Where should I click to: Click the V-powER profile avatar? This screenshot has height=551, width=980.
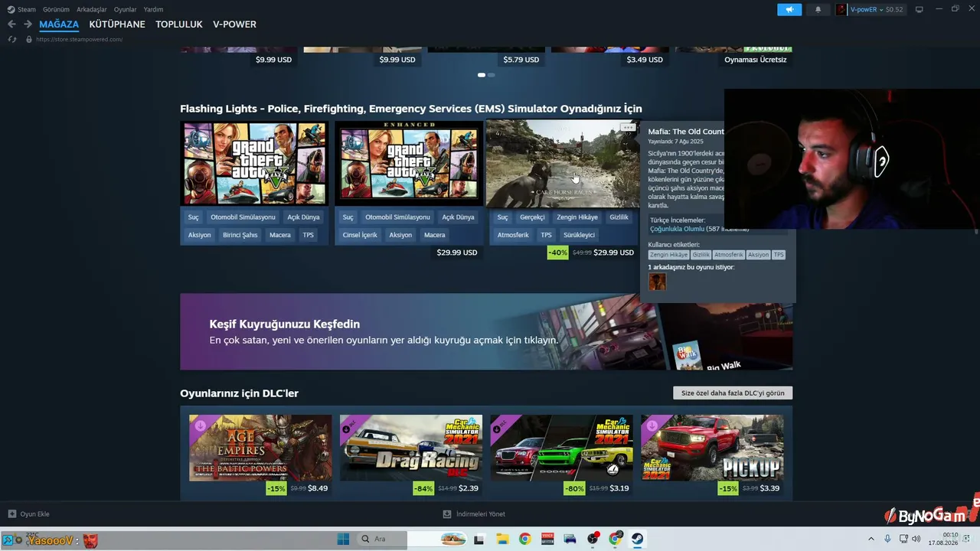tap(841, 9)
